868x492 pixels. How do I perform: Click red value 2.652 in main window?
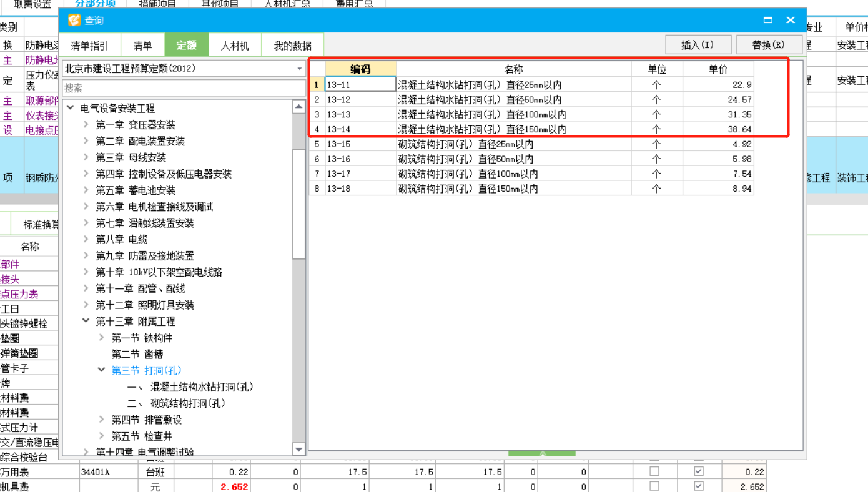point(234,487)
